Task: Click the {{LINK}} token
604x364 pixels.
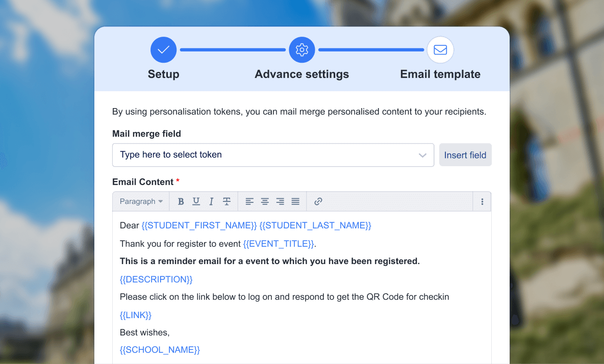Action: [x=136, y=315]
